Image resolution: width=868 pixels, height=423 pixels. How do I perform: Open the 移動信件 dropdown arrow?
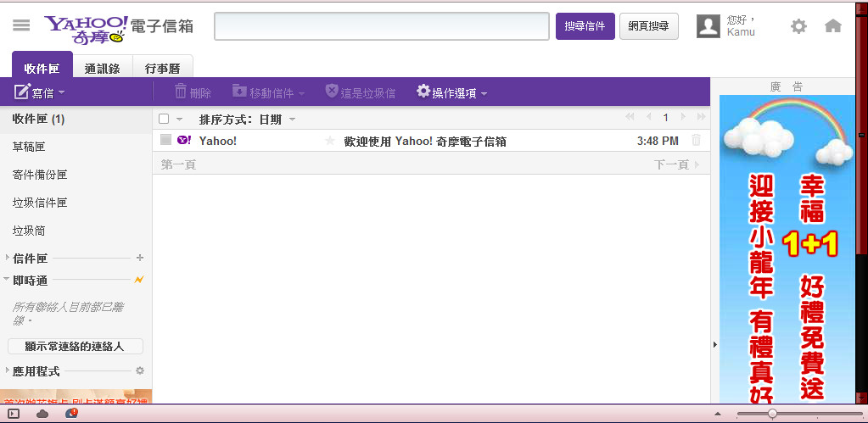[x=301, y=93]
